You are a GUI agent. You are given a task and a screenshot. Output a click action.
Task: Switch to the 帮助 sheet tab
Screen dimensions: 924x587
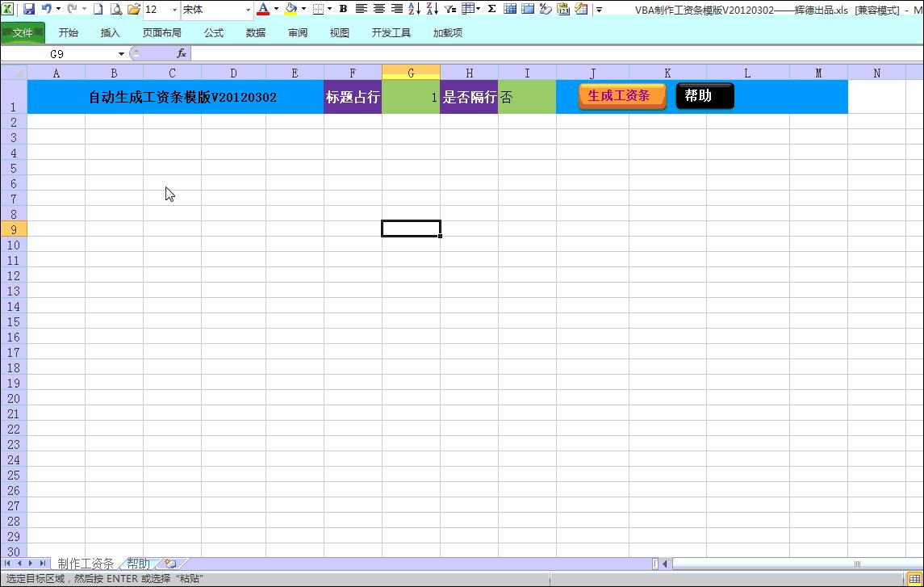138,564
